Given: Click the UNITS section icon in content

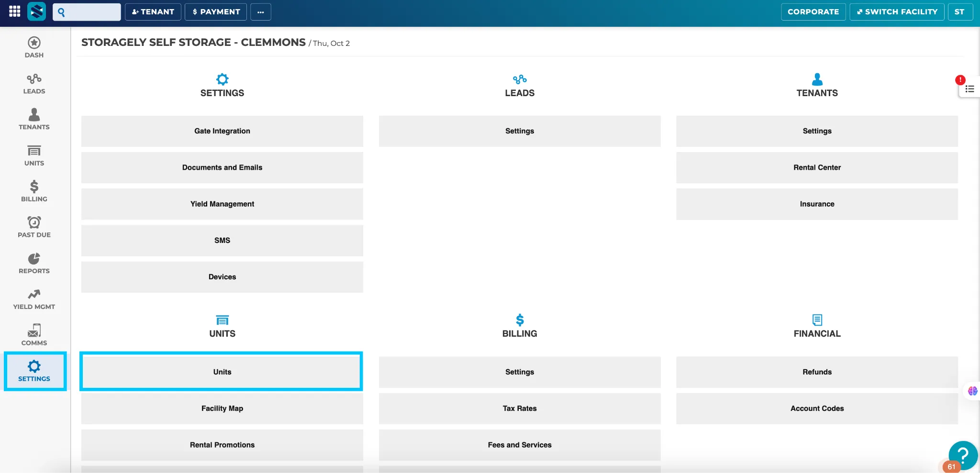Looking at the screenshot, I should click(222, 320).
